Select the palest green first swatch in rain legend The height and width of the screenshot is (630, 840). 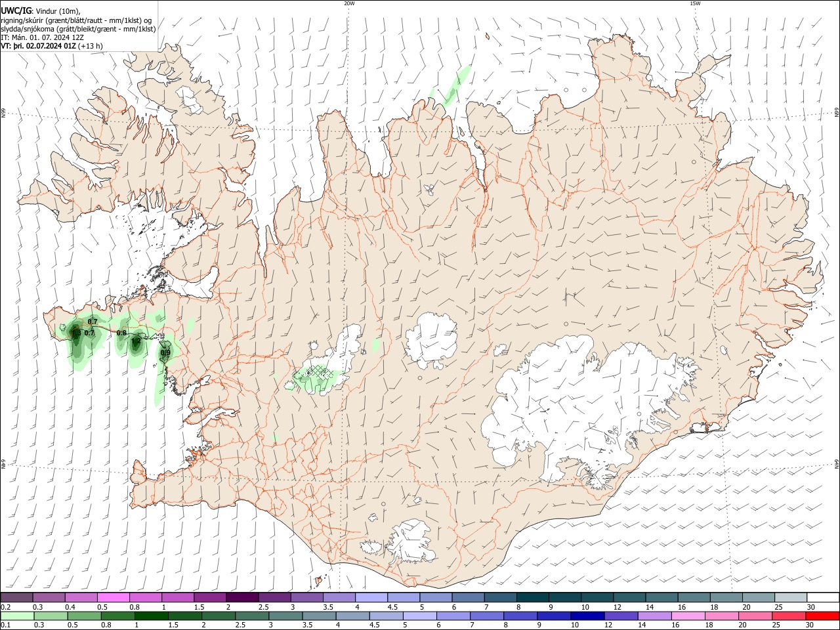tap(17, 616)
